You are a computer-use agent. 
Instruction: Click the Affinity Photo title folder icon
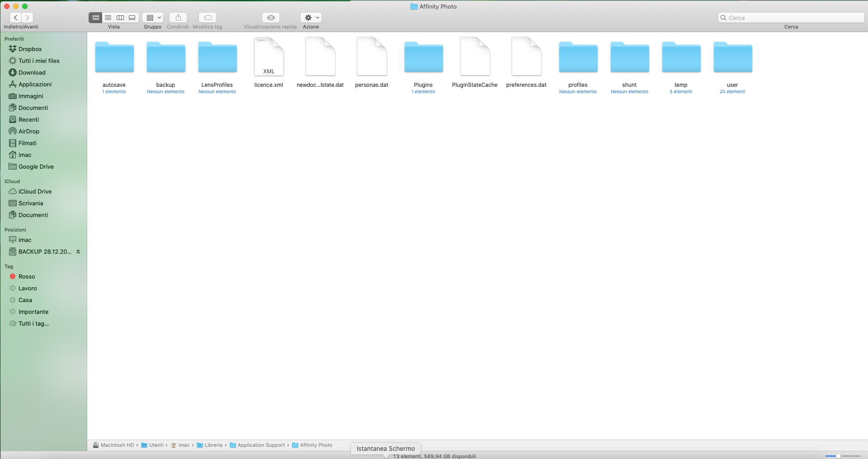[x=414, y=6]
